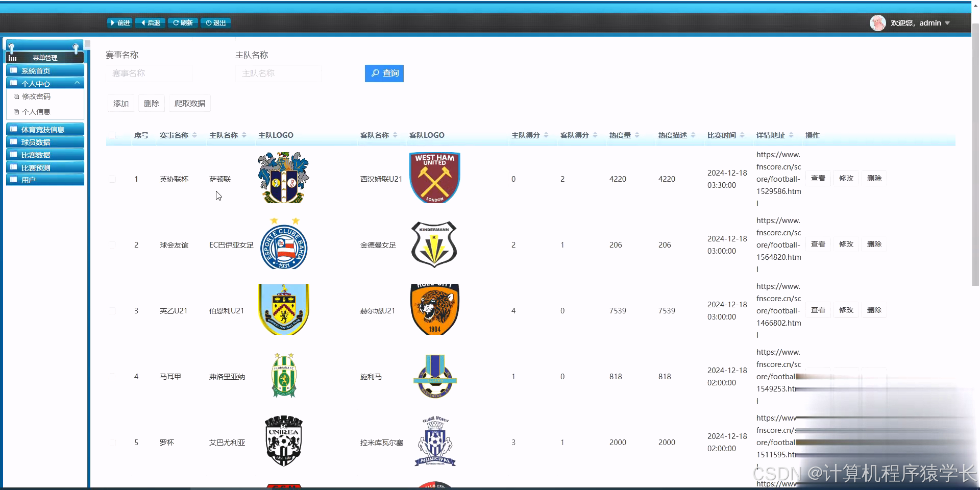Click 查看 for row 3 英乙U21

tap(818, 310)
